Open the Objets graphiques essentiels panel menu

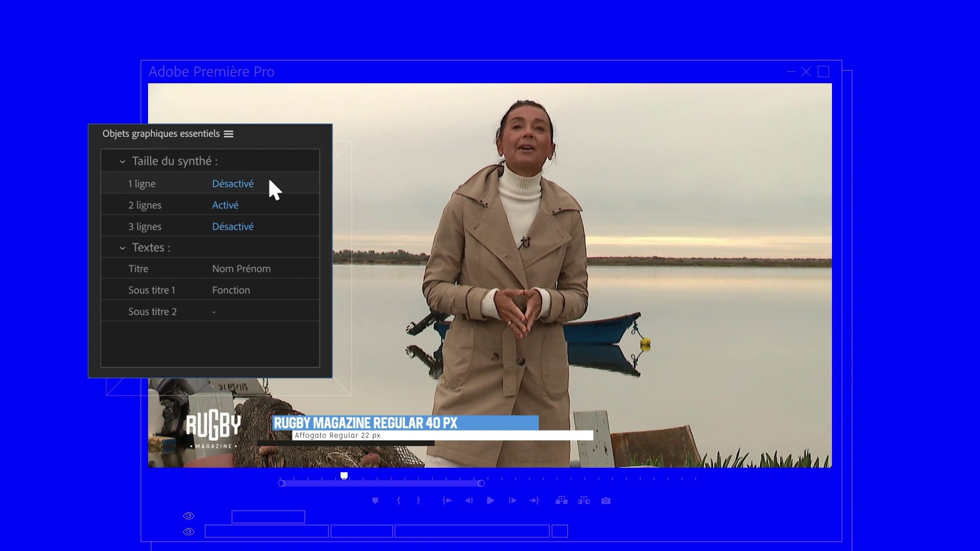(x=229, y=134)
